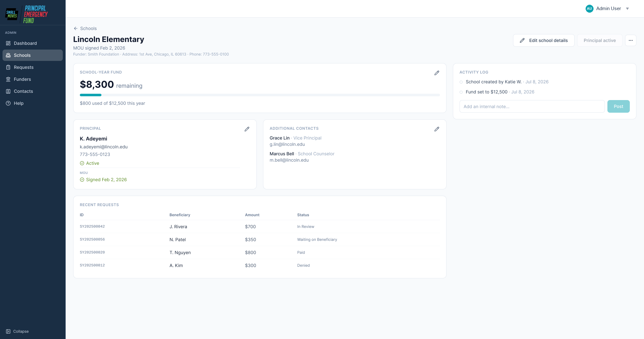Click the pencil icon in Edit school details
The image size is (644, 339).
click(x=522, y=40)
